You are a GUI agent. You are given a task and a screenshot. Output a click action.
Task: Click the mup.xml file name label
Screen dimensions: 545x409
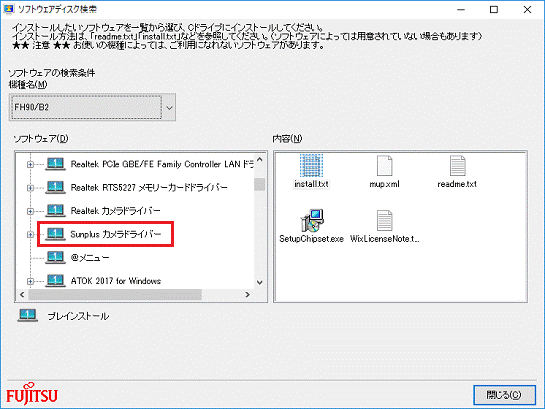tap(384, 184)
